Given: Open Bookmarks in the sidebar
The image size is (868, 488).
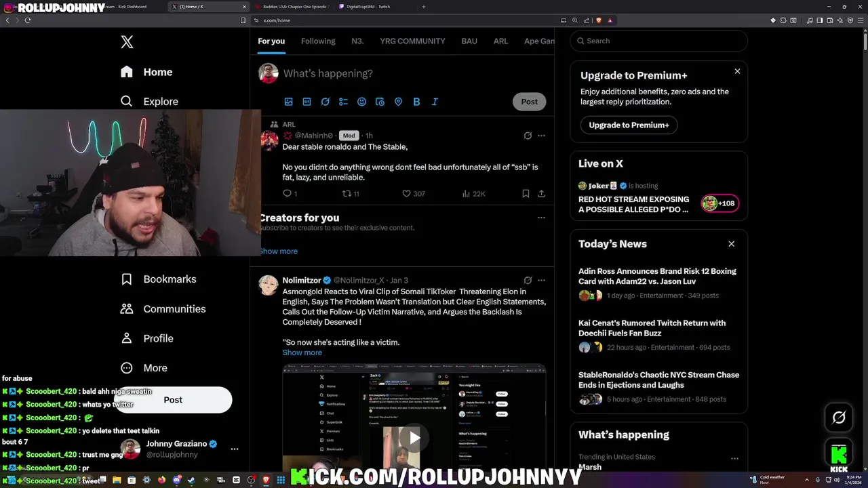Looking at the screenshot, I should (158, 279).
